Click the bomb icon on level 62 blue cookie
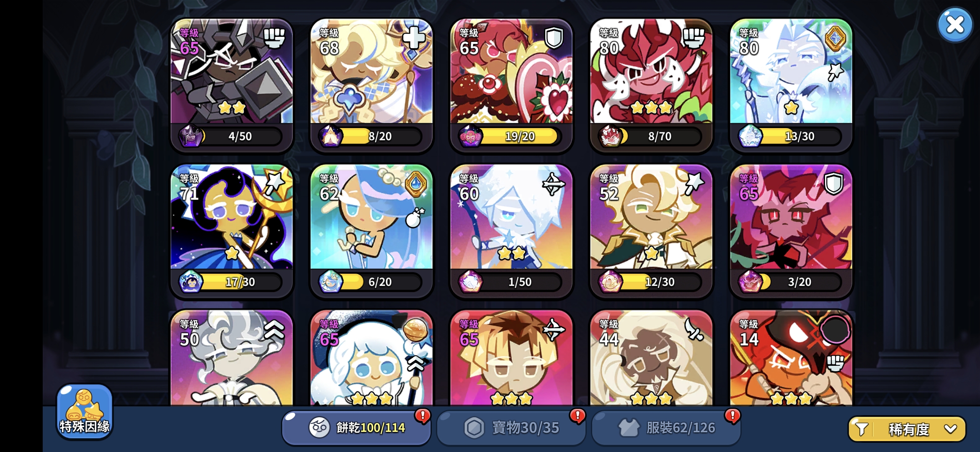This screenshot has height=452, width=980. [415, 218]
